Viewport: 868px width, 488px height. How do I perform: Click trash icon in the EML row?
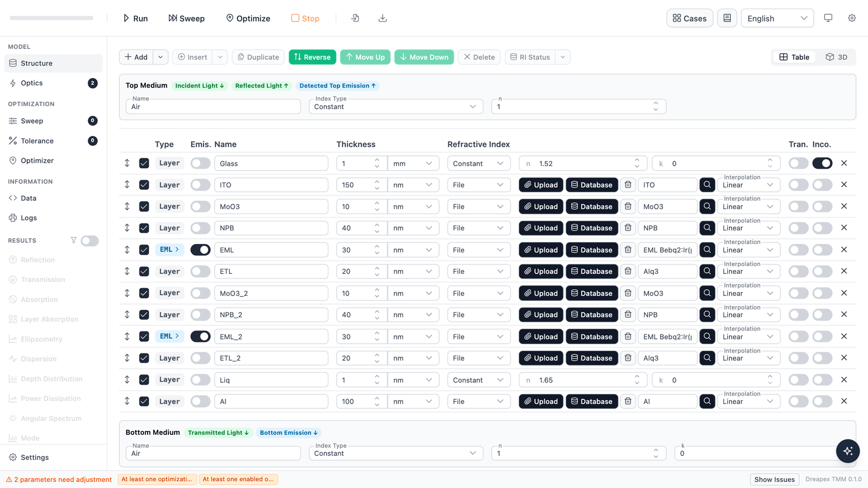click(628, 250)
